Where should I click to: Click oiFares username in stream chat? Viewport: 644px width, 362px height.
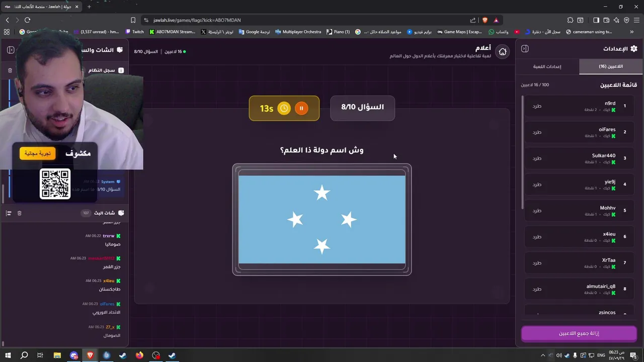click(107, 304)
